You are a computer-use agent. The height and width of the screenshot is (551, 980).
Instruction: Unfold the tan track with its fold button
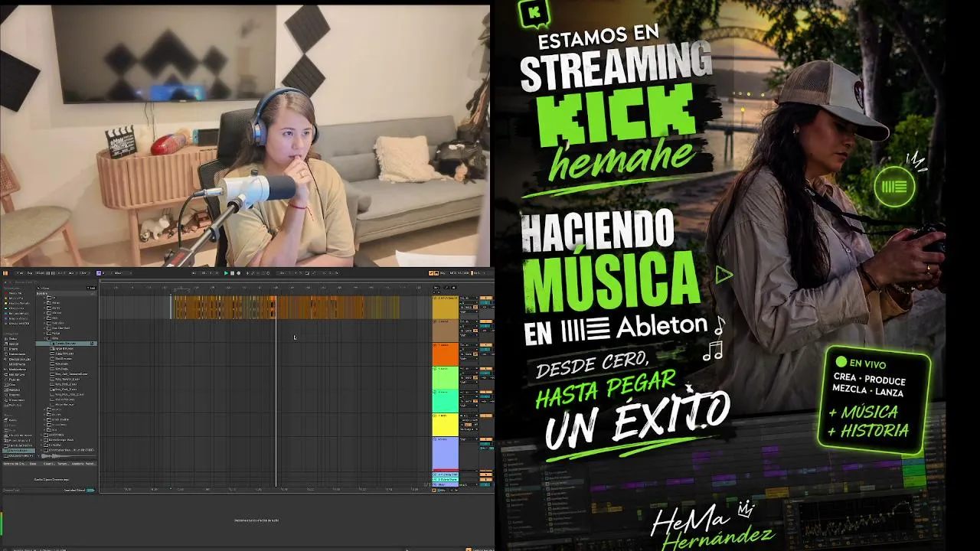point(436,321)
